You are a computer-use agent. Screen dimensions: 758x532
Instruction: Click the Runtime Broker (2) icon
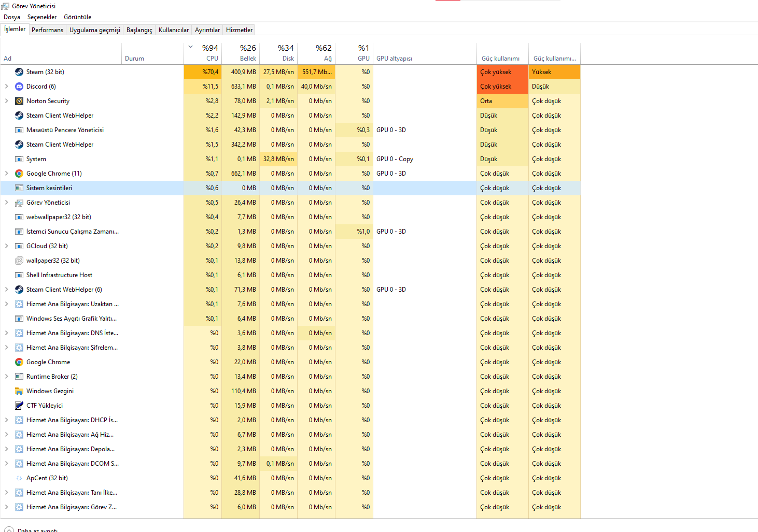coord(19,377)
